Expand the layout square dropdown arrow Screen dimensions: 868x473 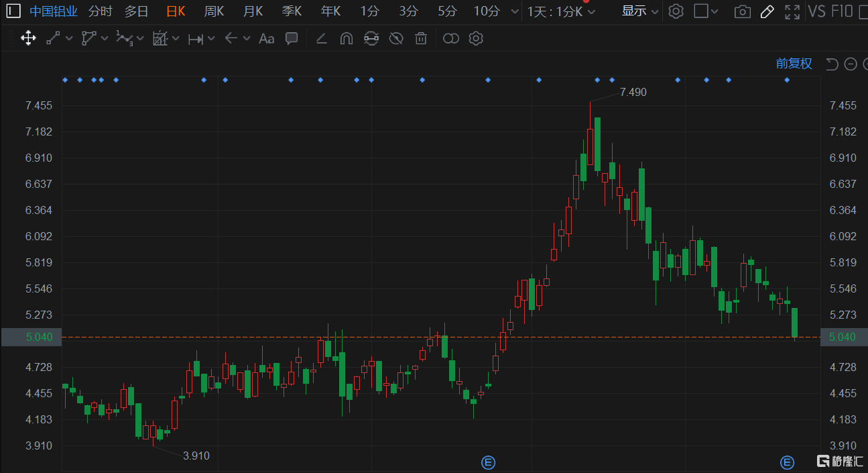(x=715, y=11)
